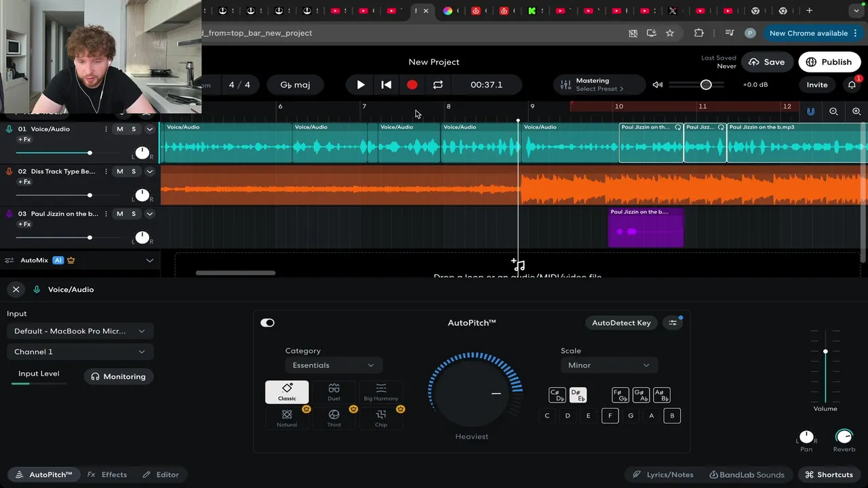This screenshot has height=488, width=868.
Task: Save the project
Action: point(767,62)
